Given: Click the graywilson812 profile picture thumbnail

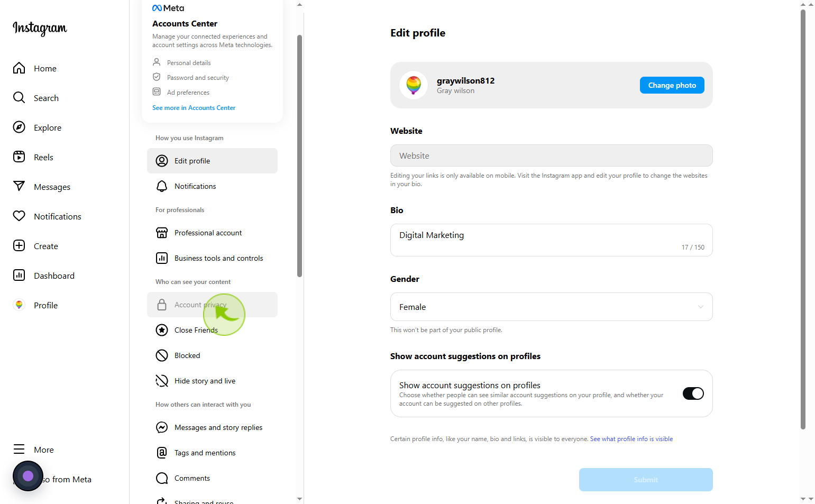Looking at the screenshot, I should (x=414, y=85).
